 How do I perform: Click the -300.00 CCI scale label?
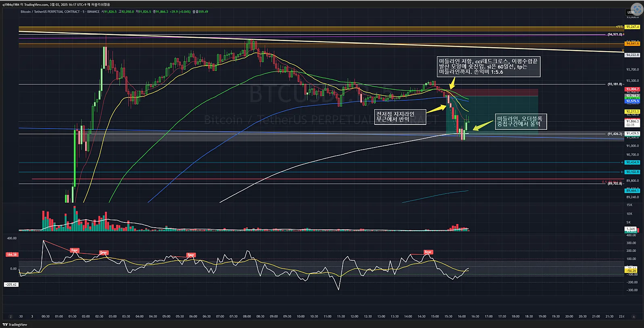(x=631, y=290)
